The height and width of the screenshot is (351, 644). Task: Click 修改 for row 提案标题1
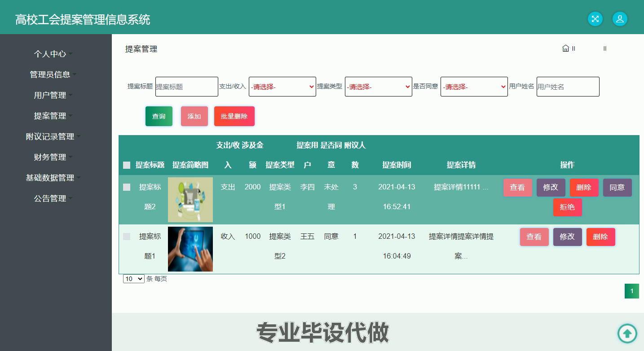point(568,237)
